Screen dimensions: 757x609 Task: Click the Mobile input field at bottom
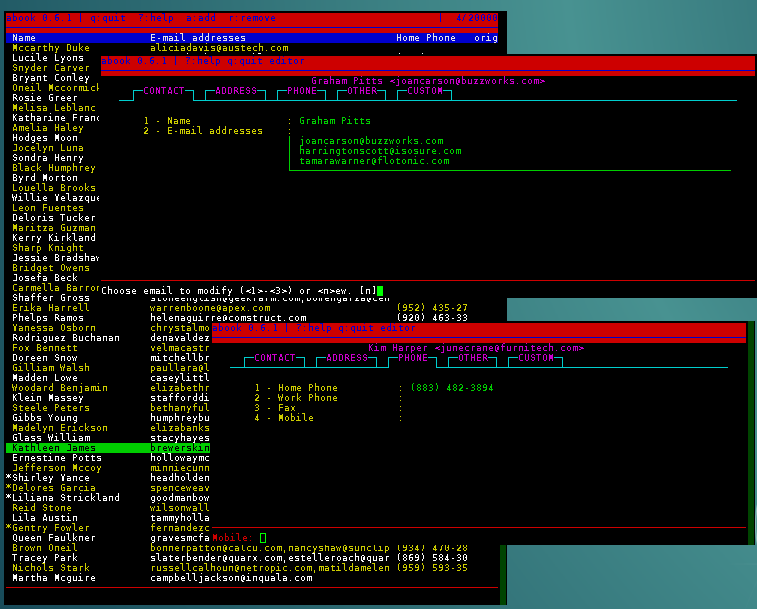pos(263,538)
